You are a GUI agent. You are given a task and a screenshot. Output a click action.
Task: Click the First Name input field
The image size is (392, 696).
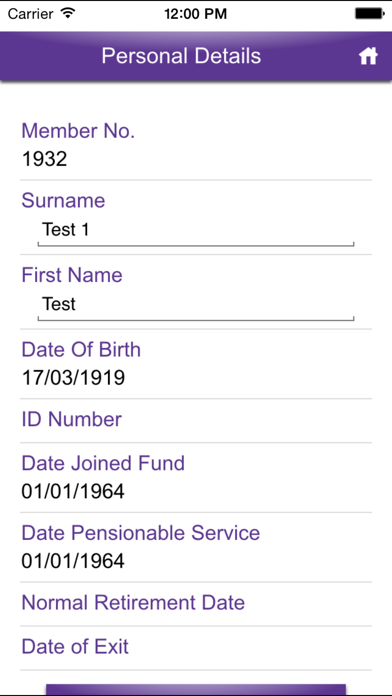click(196, 307)
